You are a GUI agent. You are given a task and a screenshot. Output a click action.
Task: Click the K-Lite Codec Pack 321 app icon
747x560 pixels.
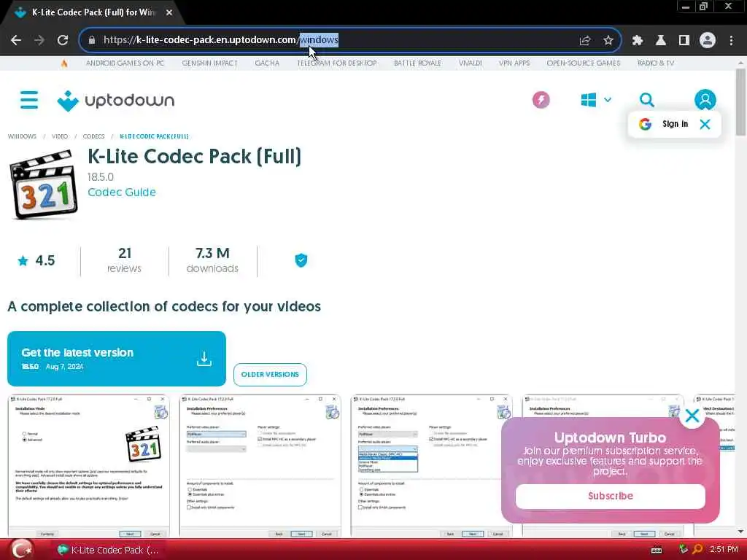click(43, 184)
